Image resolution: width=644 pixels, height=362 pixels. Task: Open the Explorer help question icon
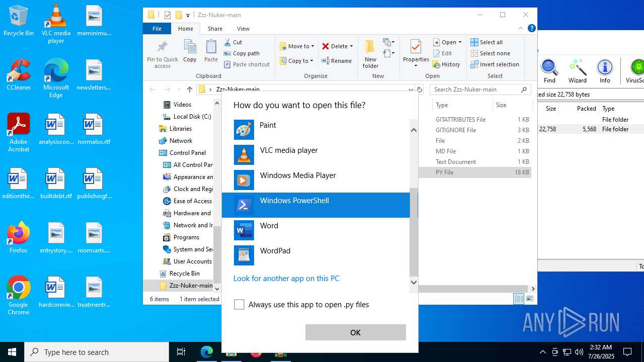point(531,29)
